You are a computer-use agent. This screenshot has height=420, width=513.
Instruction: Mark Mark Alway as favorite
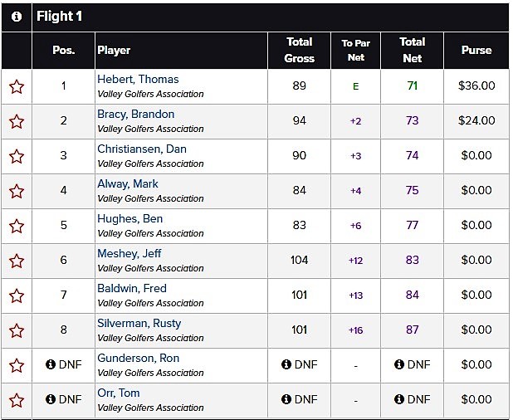tap(16, 191)
